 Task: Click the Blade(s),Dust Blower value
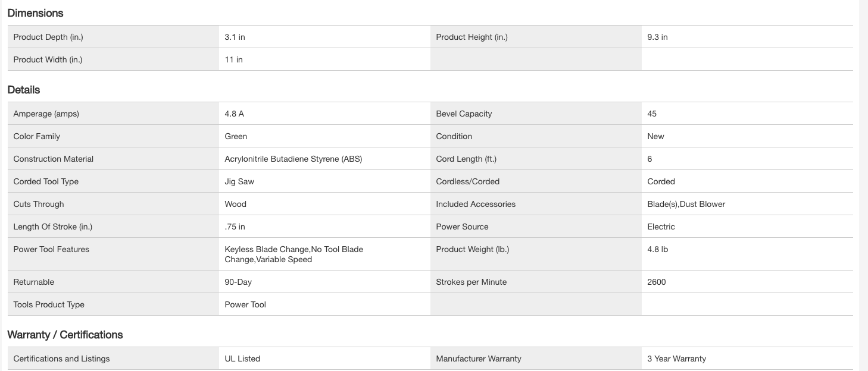[686, 204]
